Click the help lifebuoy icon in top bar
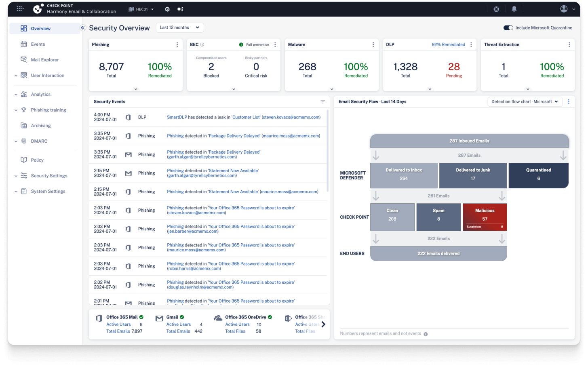Image resolution: width=588 pixels, height=373 pixels. (496, 9)
